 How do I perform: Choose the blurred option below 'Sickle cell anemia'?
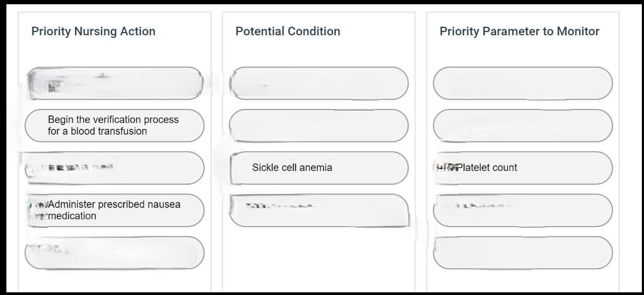[x=319, y=210]
